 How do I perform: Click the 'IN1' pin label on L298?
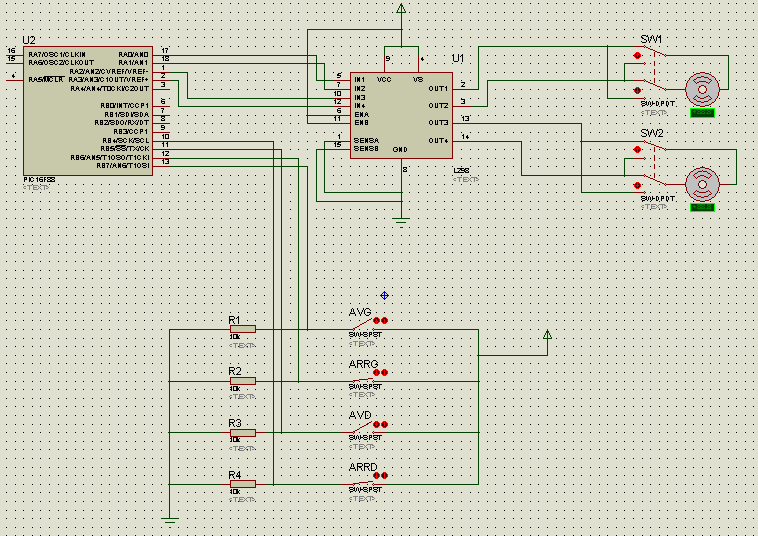360,79
